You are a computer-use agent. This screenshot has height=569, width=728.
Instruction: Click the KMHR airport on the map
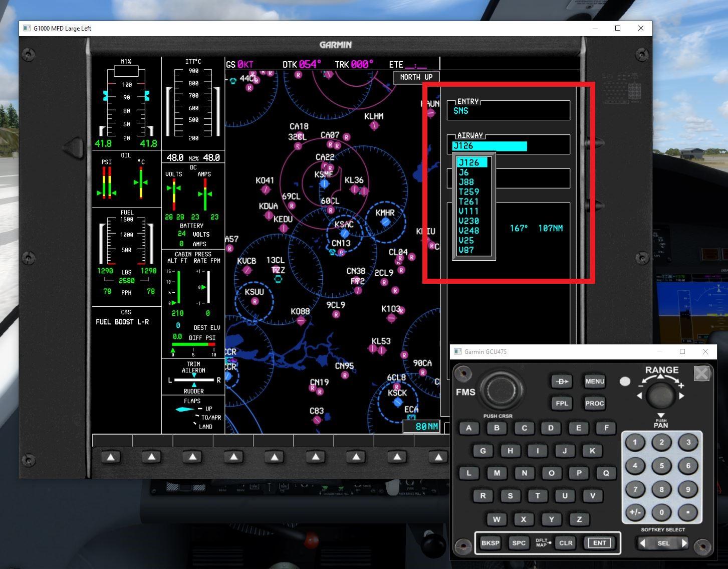[x=385, y=221]
